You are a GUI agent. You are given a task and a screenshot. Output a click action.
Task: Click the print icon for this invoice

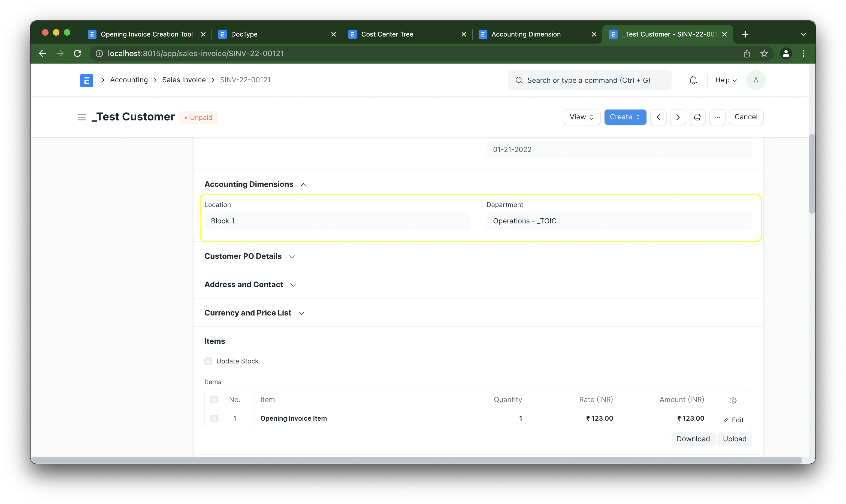(697, 116)
